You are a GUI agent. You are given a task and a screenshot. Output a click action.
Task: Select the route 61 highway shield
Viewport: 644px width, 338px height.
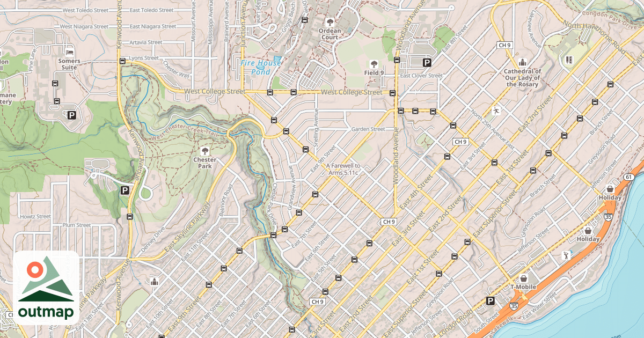[x=629, y=177]
